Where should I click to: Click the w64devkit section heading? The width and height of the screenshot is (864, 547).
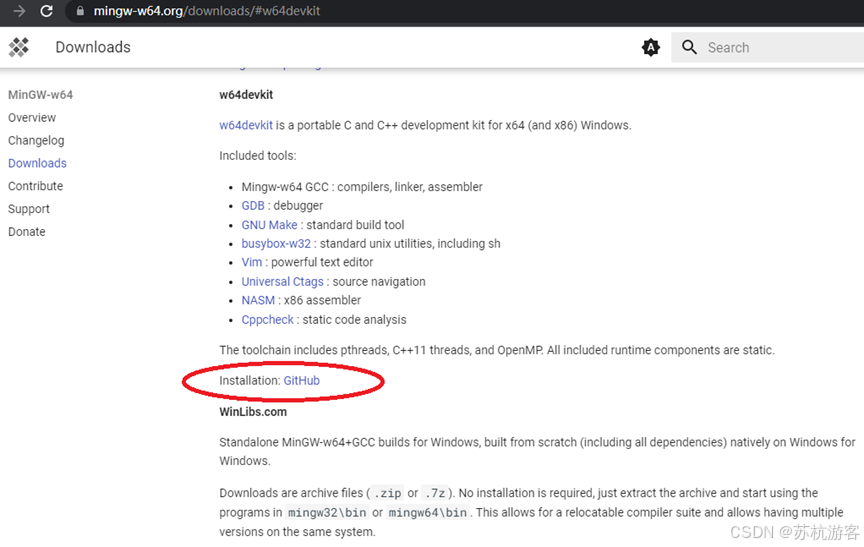click(246, 95)
